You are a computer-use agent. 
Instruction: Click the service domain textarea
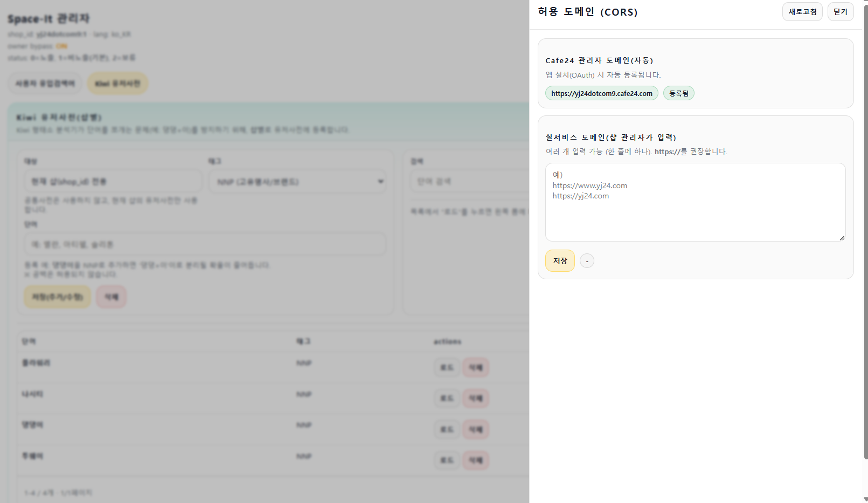click(695, 202)
